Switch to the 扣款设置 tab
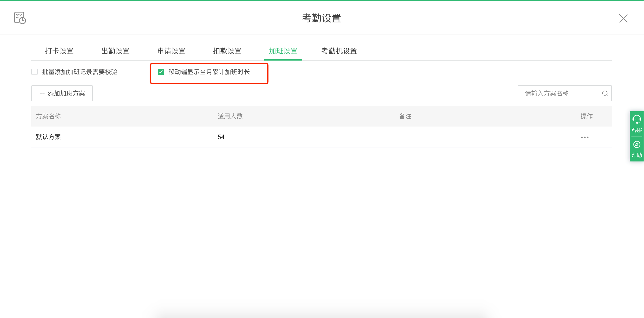The width and height of the screenshot is (644, 318). (x=227, y=51)
